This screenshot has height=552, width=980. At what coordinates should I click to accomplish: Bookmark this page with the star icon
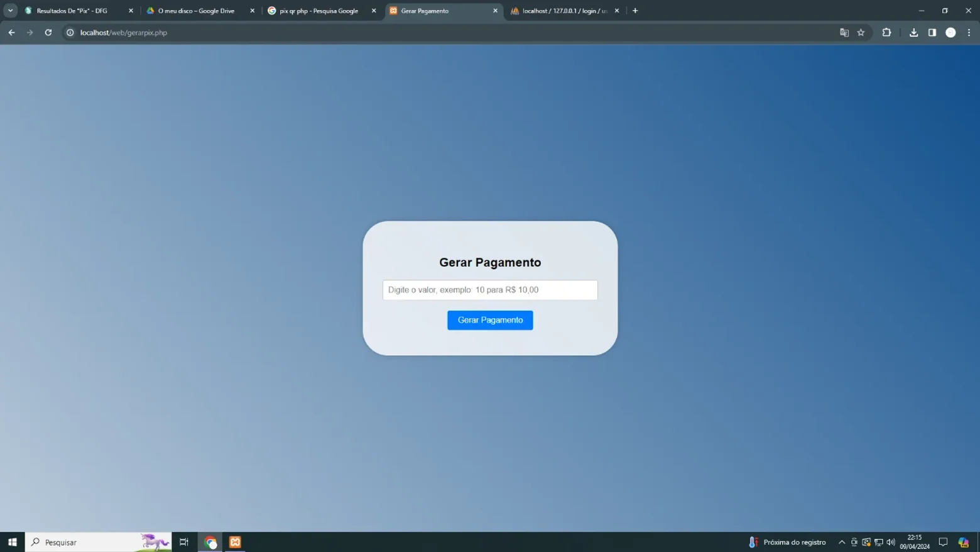click(x=861, y=33)
